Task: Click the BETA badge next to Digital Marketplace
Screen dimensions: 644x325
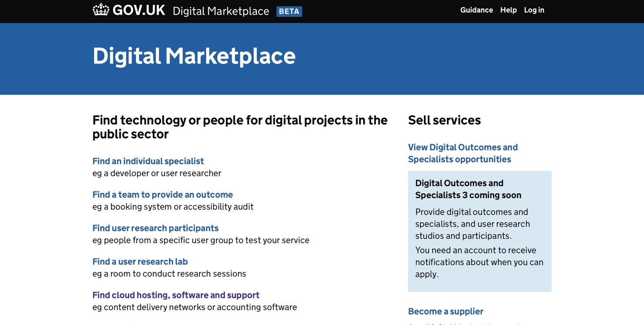Action: 289,11
